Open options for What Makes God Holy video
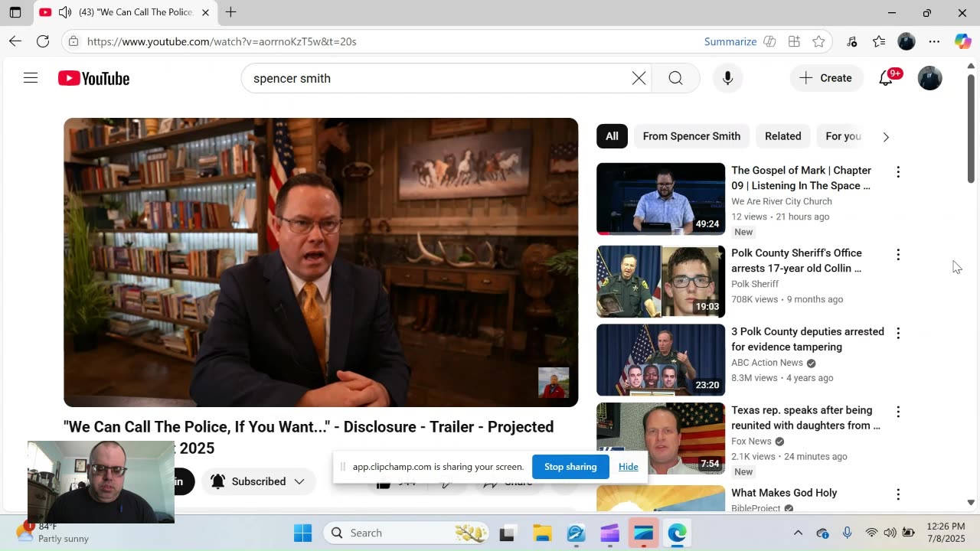This screenshot has height=551, width=980. (x=898, y=495)
